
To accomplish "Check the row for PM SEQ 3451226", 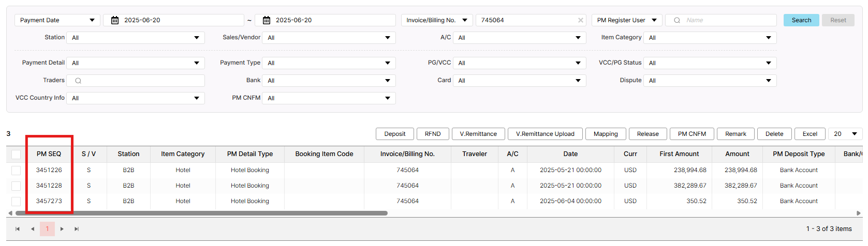I will point(16,170).
